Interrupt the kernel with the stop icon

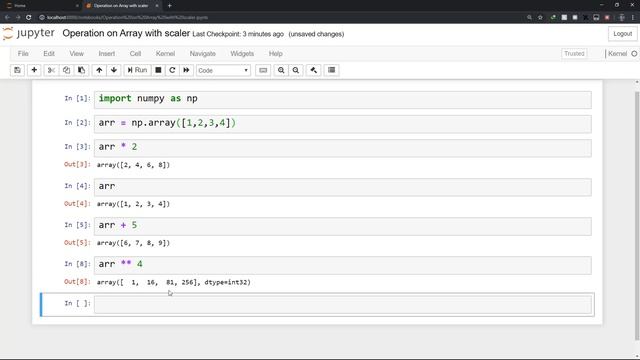tap(158, 70)
